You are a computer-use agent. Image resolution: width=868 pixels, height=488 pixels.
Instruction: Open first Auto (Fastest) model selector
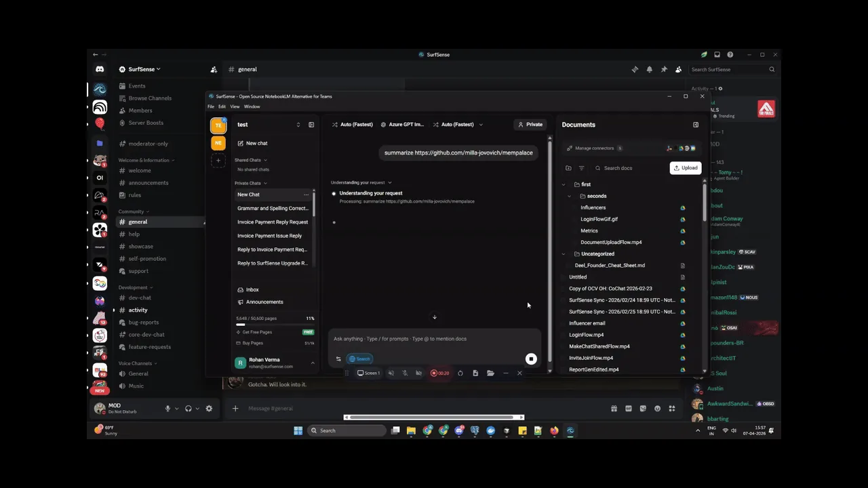(353, 125)
